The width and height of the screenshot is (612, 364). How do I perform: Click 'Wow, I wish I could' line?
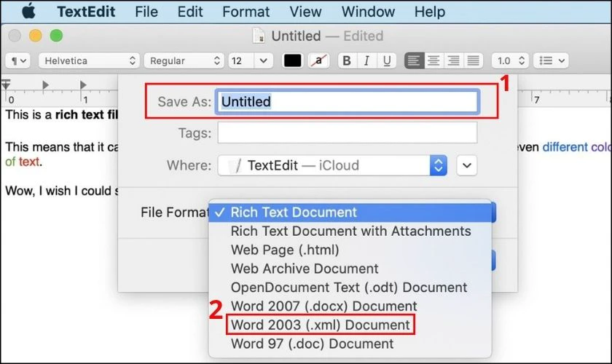(61, 191)
